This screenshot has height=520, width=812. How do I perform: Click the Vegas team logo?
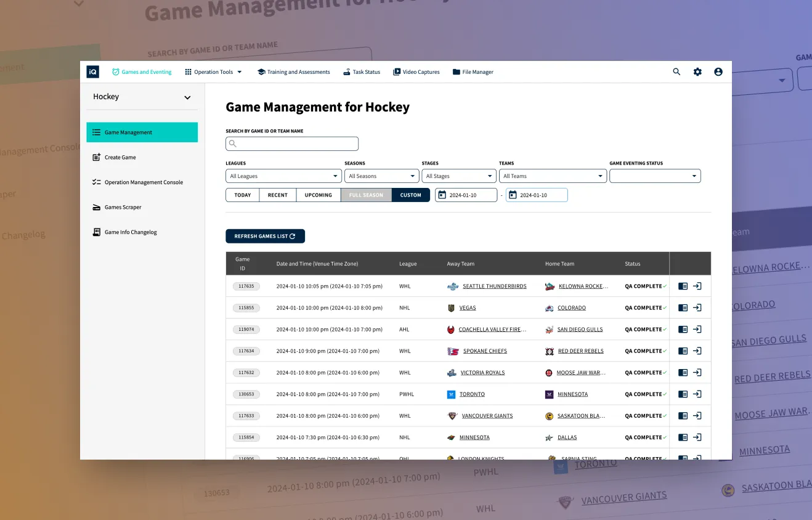tap(452, 307)
